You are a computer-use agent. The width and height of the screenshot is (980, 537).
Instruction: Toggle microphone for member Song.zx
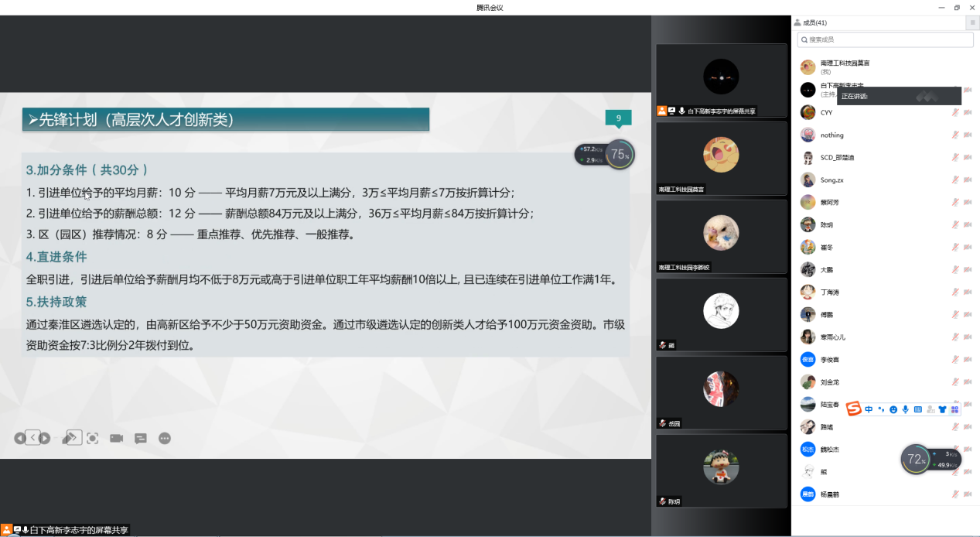pyautogui.click(x=955, y=180)
